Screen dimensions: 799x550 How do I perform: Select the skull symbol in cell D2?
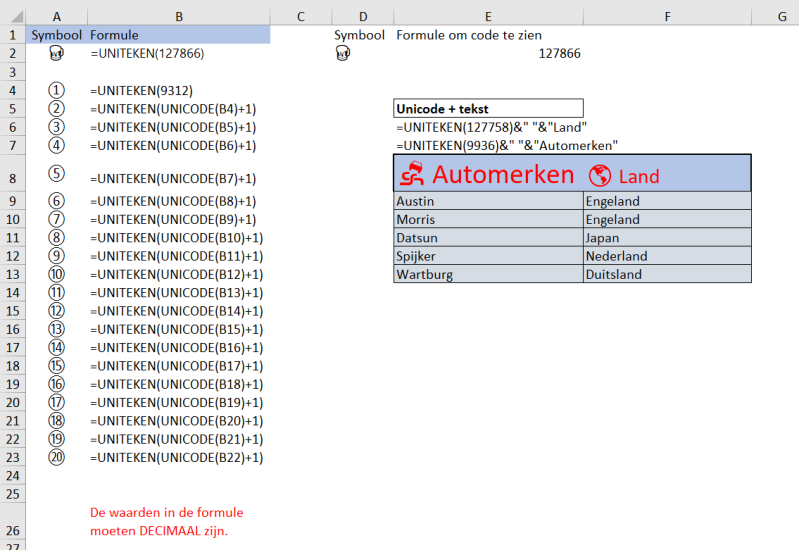[343, 54]
